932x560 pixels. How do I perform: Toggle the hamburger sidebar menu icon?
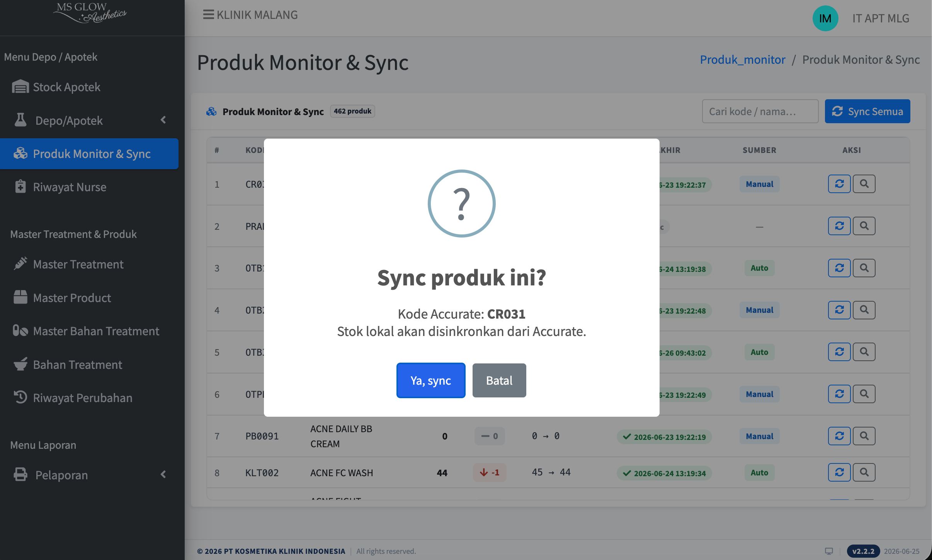click(208, 15)
